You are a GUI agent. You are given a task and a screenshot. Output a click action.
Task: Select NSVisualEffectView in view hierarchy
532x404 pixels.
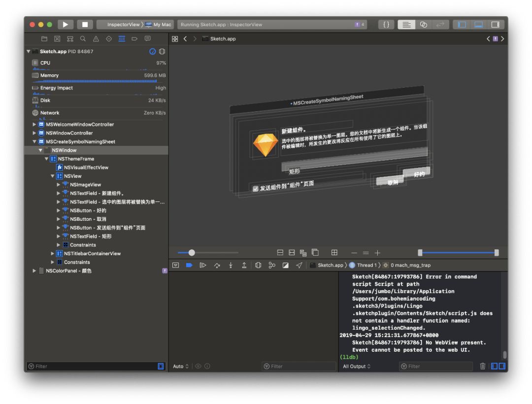[x=86, y=168]
